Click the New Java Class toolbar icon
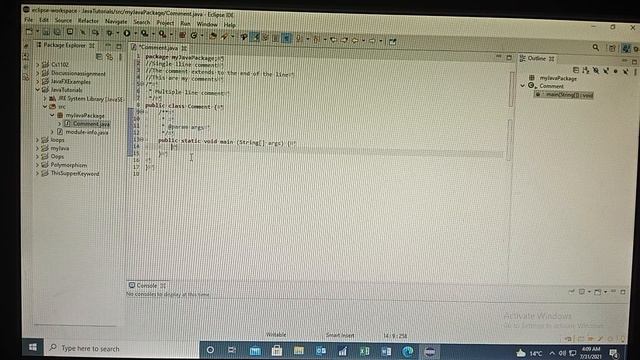Screen dimensions: 640x360 (x=194, y=36)
